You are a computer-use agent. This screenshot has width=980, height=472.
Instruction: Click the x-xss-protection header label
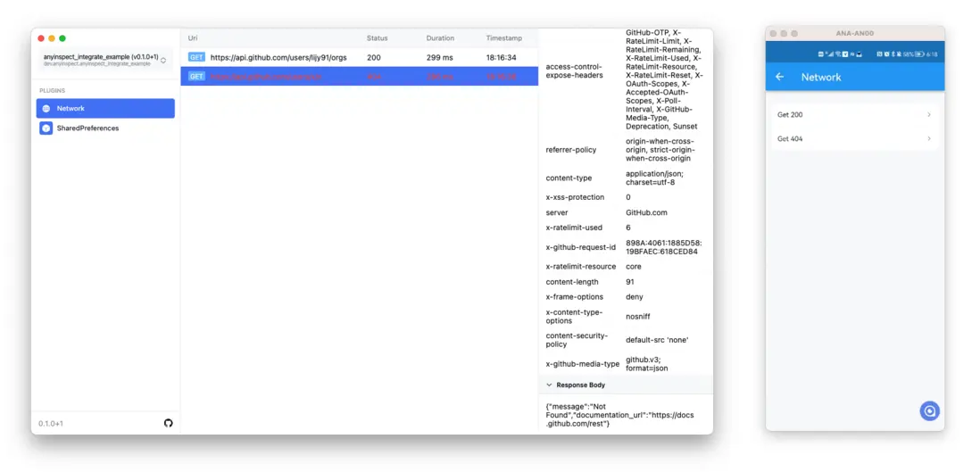(575, 197)
